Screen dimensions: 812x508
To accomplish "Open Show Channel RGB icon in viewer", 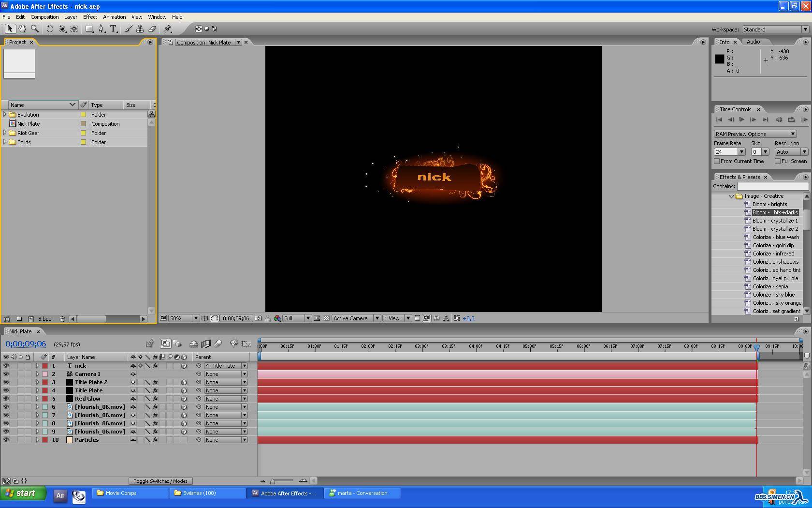I will click(x=277, y=318).
